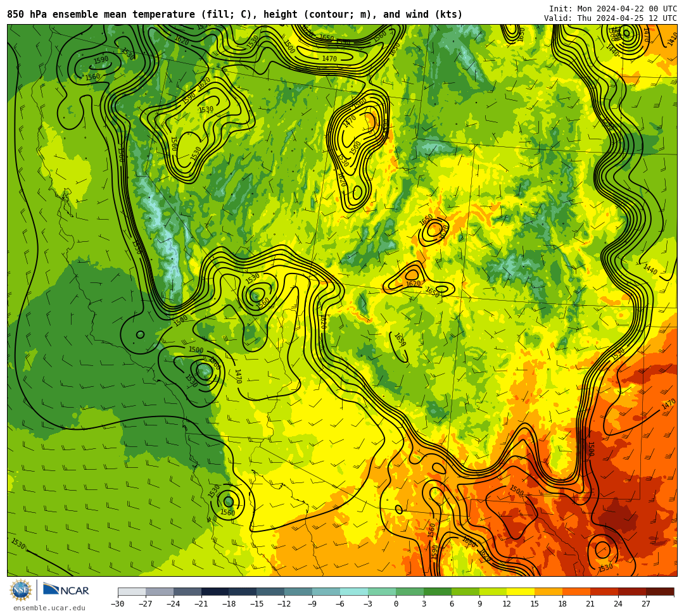Click the −15 colorbar tick label
The height and width of the screenshot is (616, 684).
coord(257,604)
